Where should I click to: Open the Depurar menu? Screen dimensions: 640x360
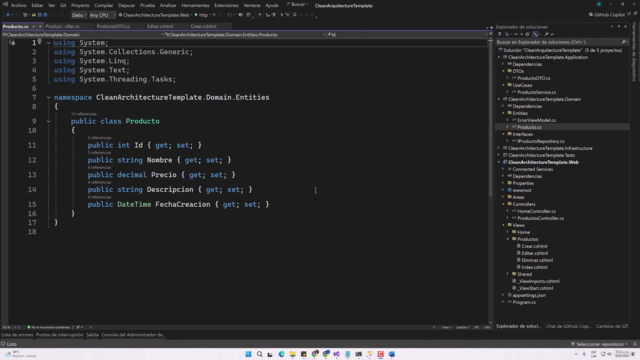126,5
